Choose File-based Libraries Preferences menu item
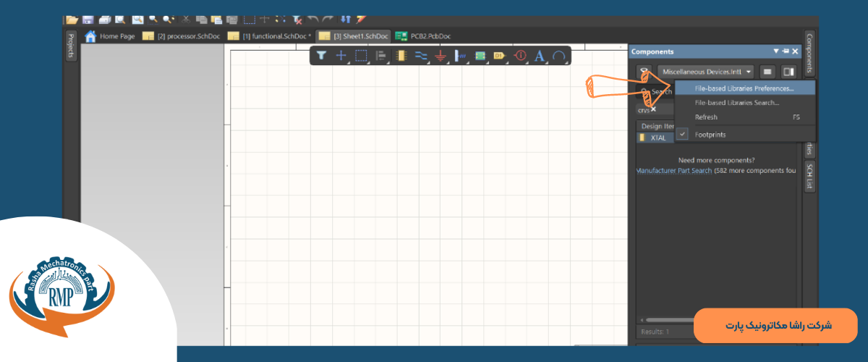The image size is (868, 362). (x=744, y=88)
